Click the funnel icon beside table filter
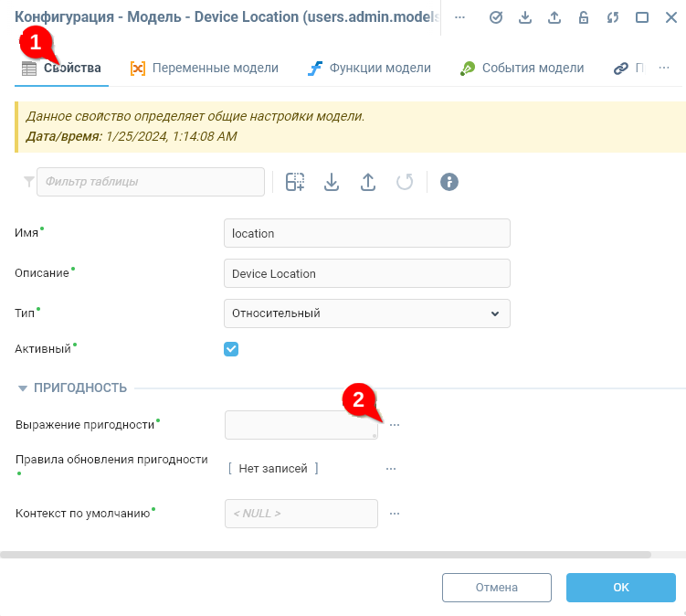686x616 pixels. tap(28, 182)
